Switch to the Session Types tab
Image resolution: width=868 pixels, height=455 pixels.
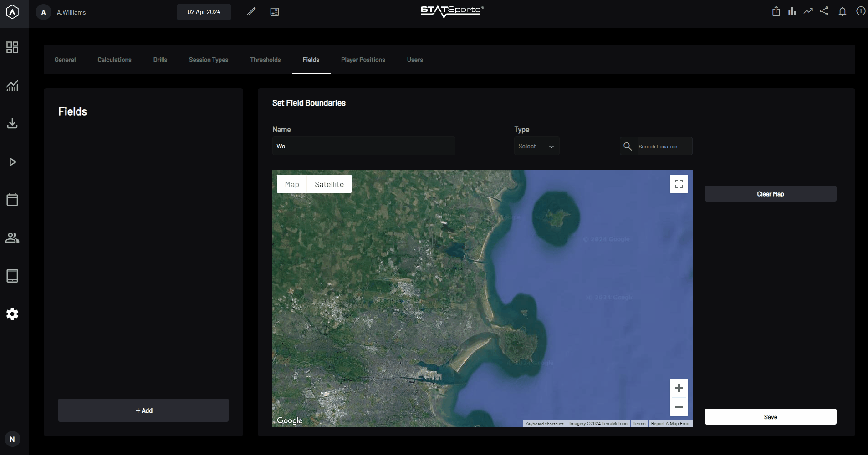coord(209,60)
